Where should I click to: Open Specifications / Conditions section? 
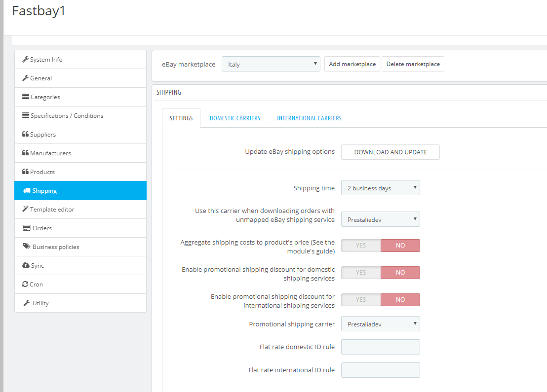coord(80,116)
